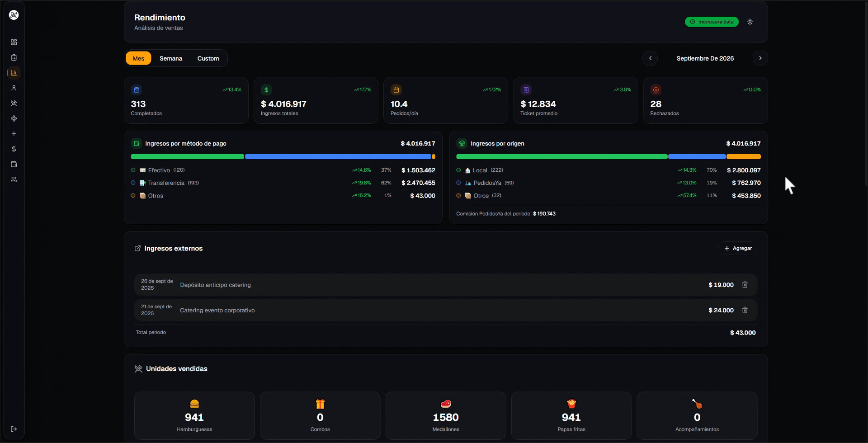Delete the Depósito anticipo catering entry
This screenshot has height=443, width=868.
pyautogui.click(x=745, y=285)
